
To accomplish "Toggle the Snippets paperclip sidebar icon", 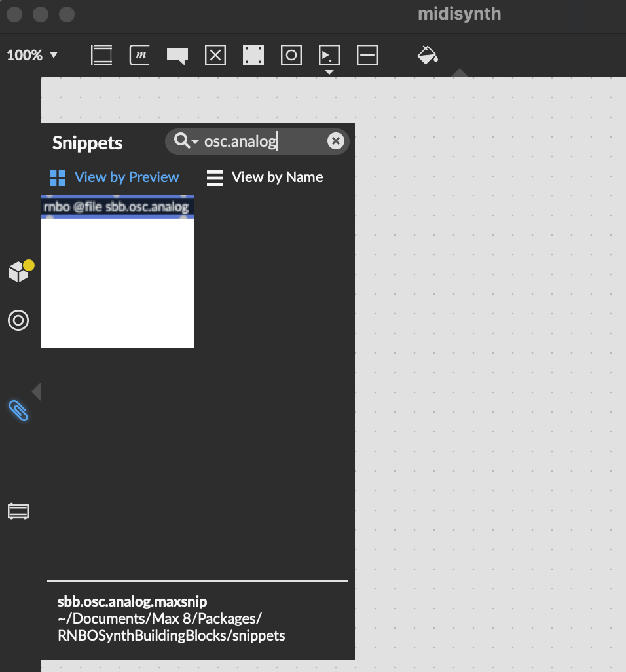I will (x=18, y=411).
